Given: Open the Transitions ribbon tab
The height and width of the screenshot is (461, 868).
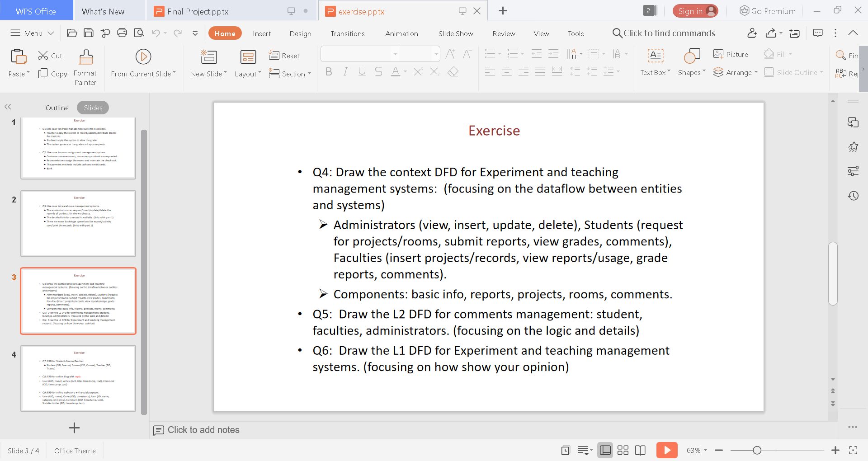Looking at the screenshot, I should point(347,33).
